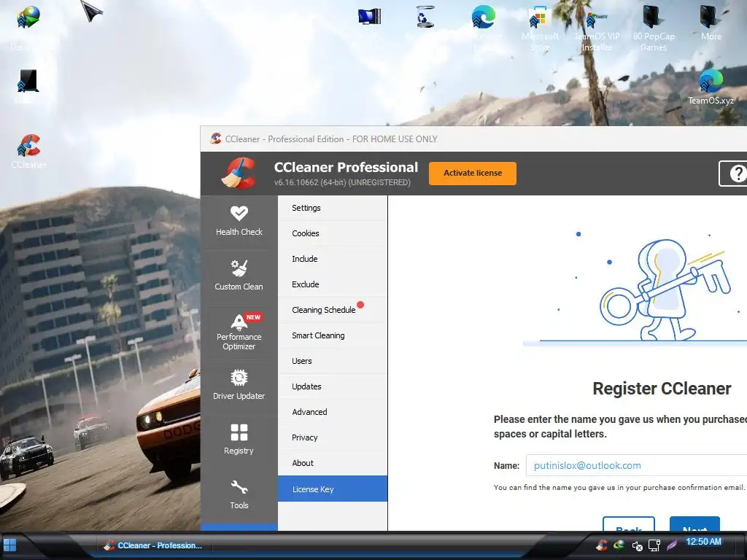Select the computer monitor desktop icon
The width and height of the screenshot is (747, 560).
click(369, 17)
